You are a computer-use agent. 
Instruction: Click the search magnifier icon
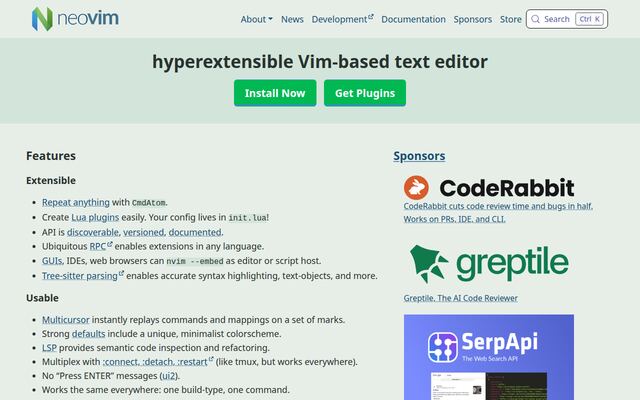point(536,19)
